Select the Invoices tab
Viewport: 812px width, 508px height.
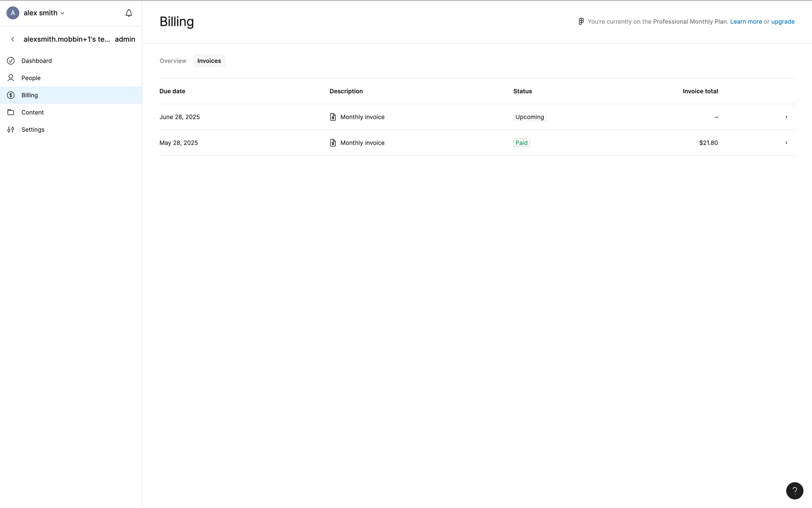point(209,61)
